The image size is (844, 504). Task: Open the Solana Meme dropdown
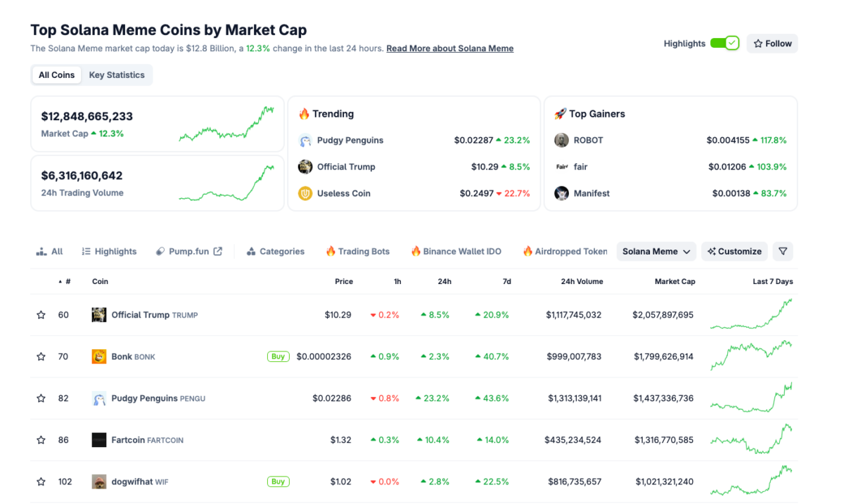[656, 251]
